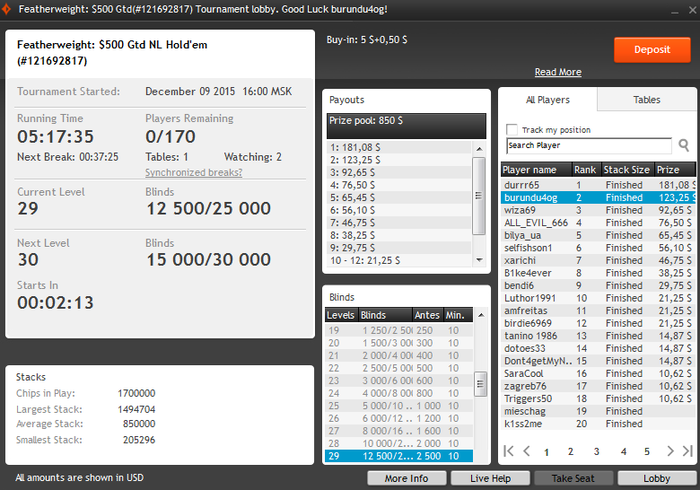Image resolution: width=700 pixels, height=490 pixels.
Task: Select player dotoes33 row
Action: 598,348
